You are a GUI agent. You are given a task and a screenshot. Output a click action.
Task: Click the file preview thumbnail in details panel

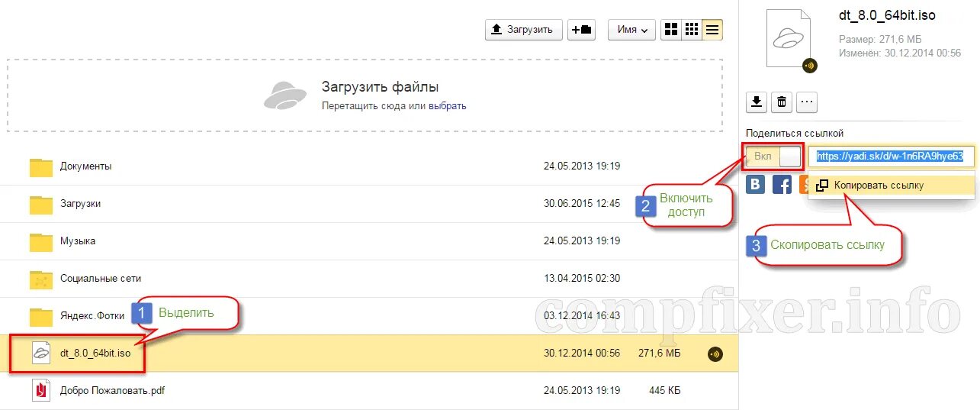pos(789,39)
